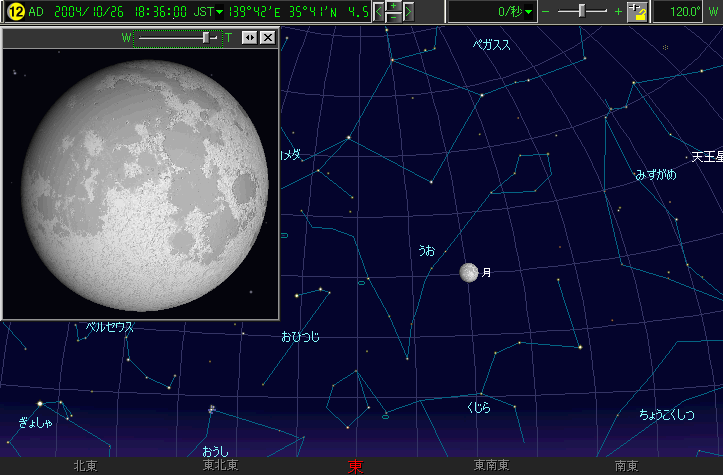The image size is (723, 475).
Task: Click the moon panel W-T zoom slider
Action: 207,37
